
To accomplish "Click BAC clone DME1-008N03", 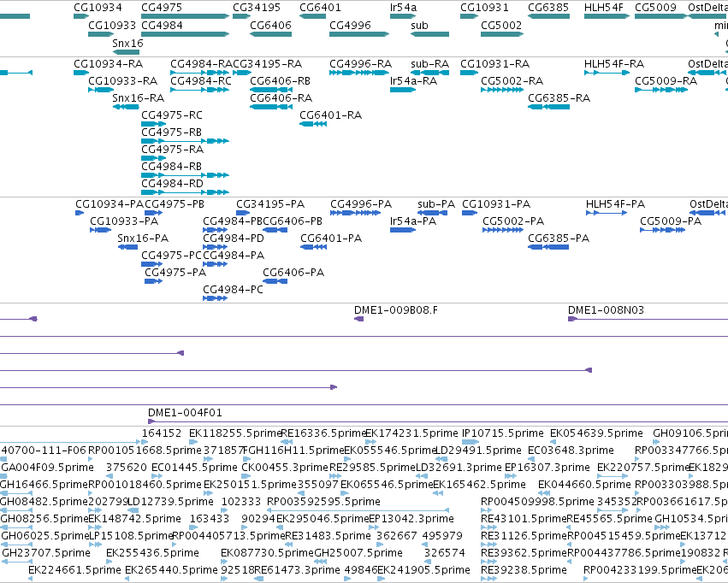I will point(606,310).
